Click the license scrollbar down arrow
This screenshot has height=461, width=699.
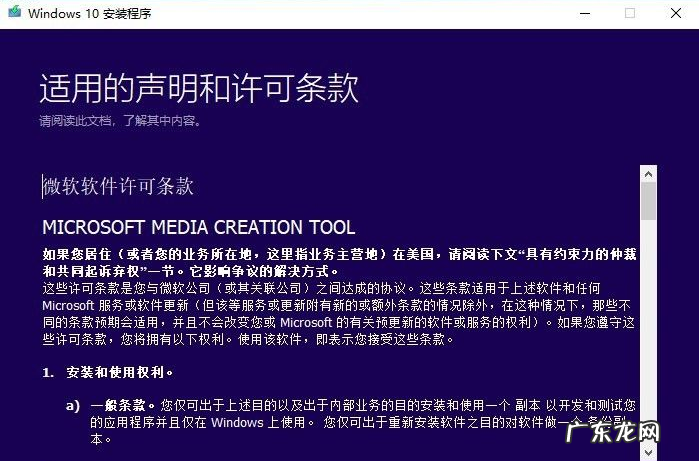click(648, 453)
